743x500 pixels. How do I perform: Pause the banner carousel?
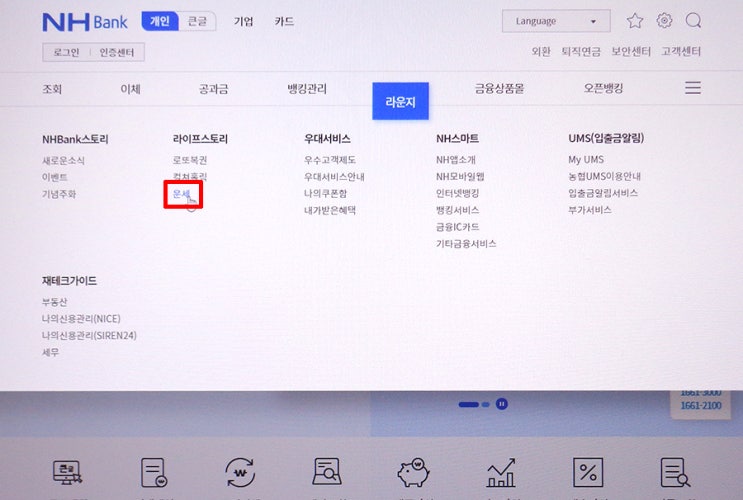point(501,404)
